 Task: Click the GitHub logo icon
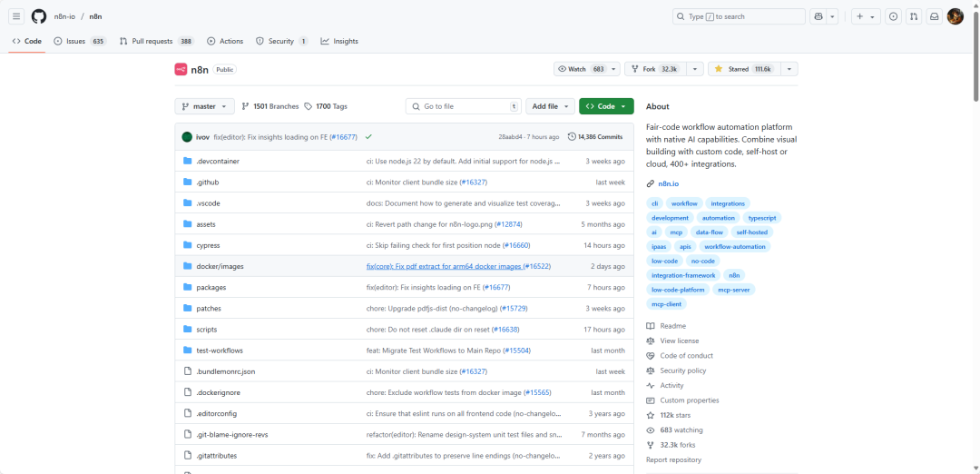[39, 17]
